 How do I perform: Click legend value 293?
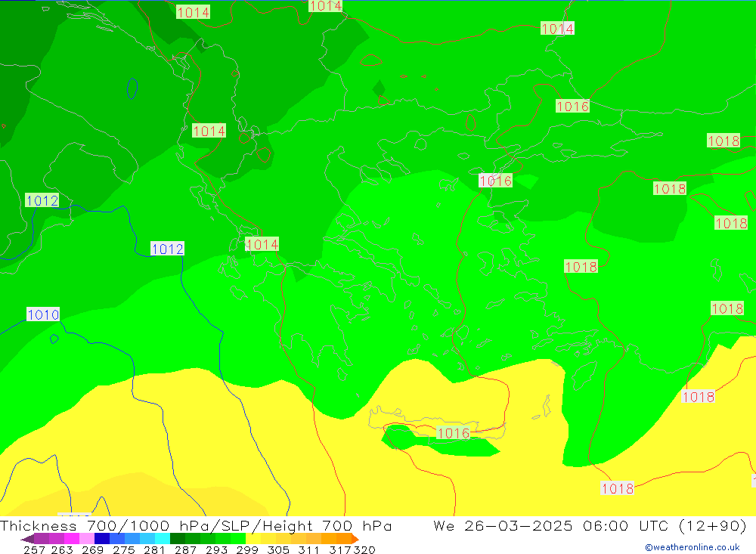pyautogui.click(x=216, y=549)
